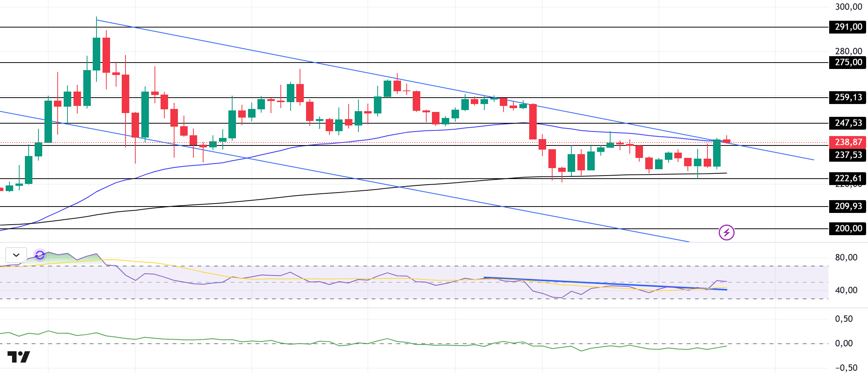Screen dimensions: 868x378
Task: Select the thick blue RSI trendline
Action: (x=605, y=283)
